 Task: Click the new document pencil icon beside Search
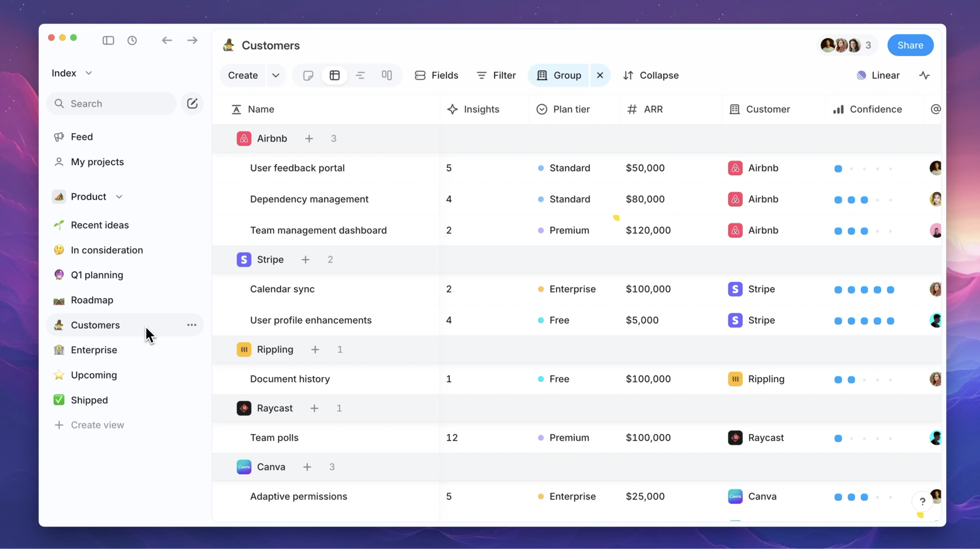coord(192,103)
